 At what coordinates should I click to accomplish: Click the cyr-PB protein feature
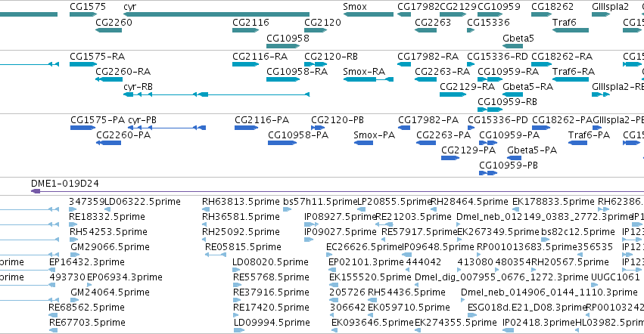[166, 128]
